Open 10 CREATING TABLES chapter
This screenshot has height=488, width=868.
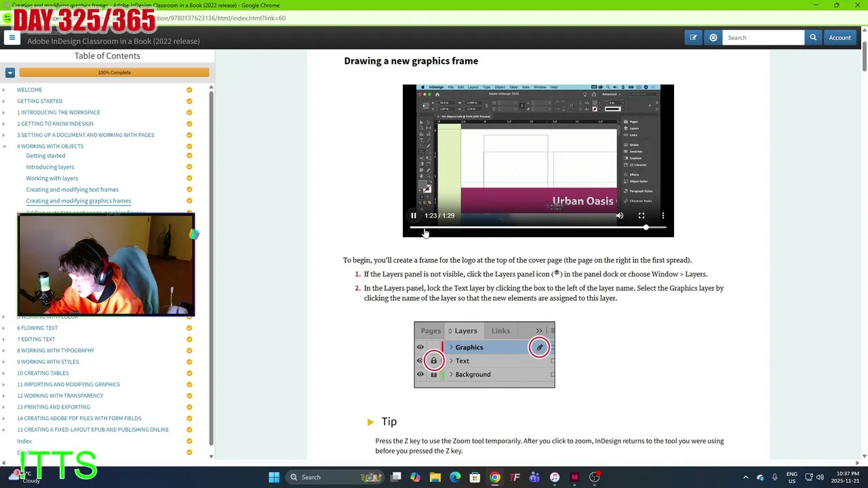(x=43, y=373)
